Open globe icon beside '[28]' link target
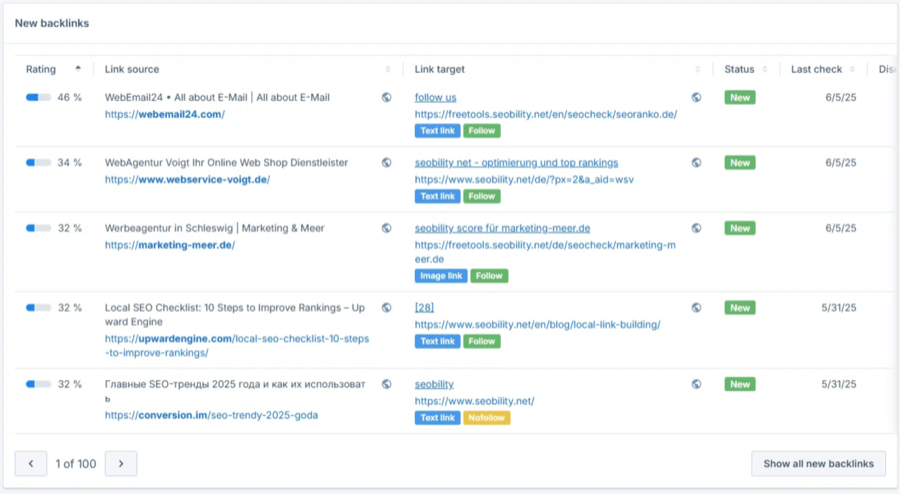 (696, 308)
